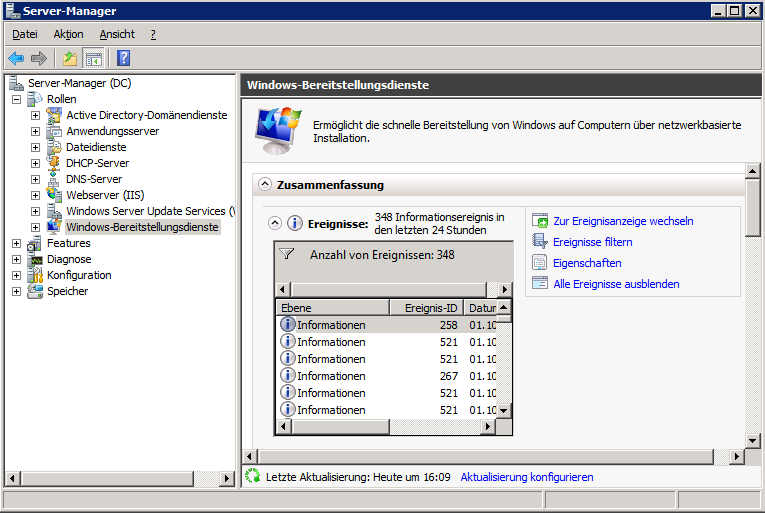Open the Aktion menu
This screenshot has width=765, height=513.
(68, 34)
